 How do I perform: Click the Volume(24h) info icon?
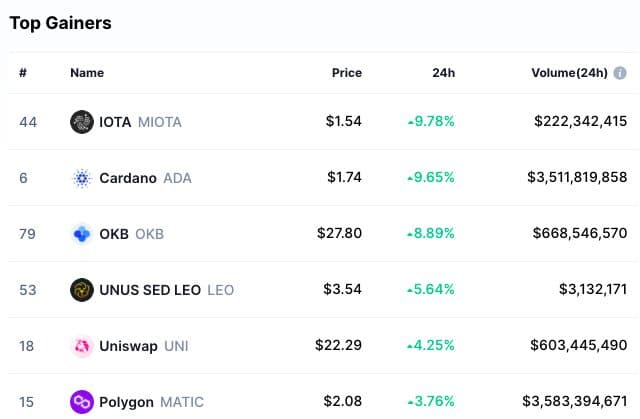(x=620, y=73)
